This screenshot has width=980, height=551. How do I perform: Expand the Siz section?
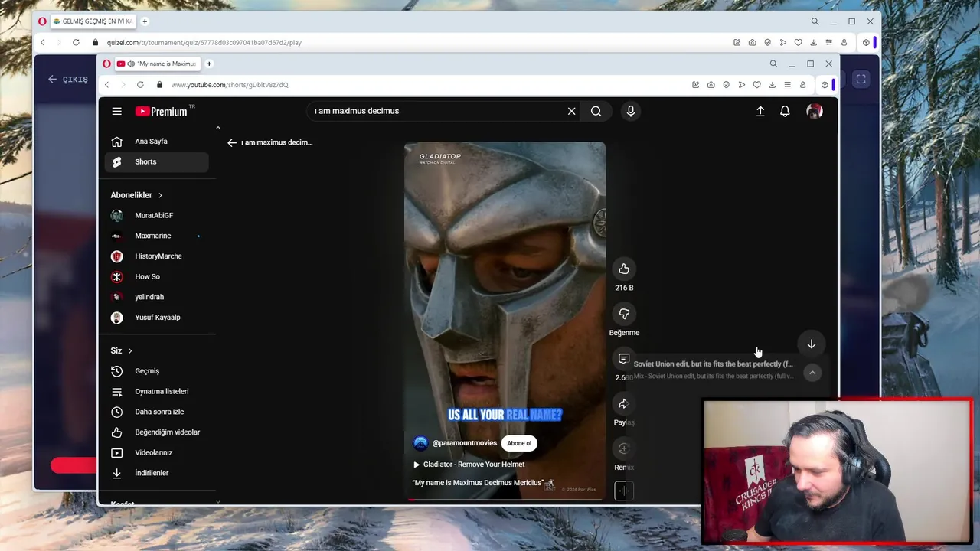tap(121, 350)
